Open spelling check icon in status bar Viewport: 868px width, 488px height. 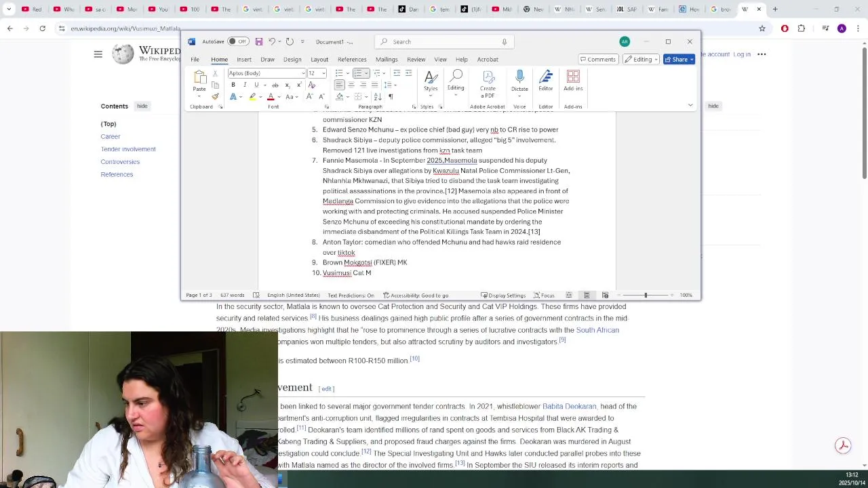(x=256, y=295)
